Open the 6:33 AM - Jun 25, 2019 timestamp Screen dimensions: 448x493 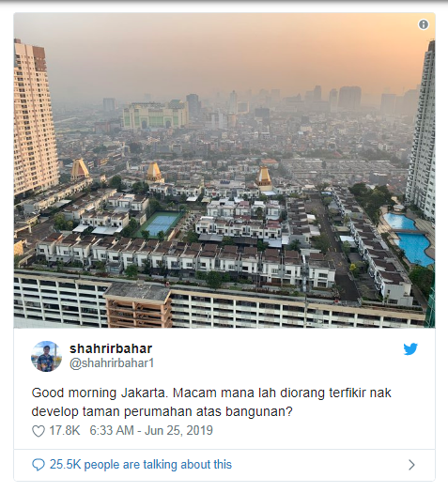151,430
